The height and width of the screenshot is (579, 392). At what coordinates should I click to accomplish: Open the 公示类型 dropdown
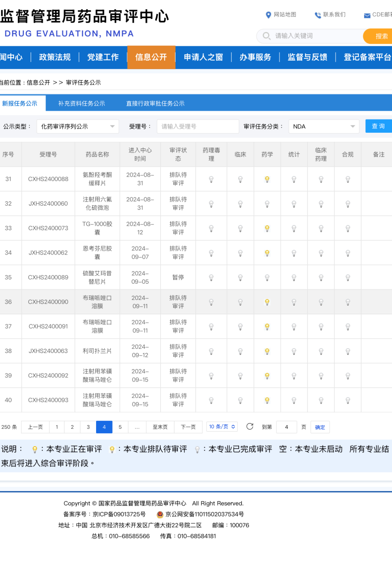pyautogui.click(x=77, y=126)
